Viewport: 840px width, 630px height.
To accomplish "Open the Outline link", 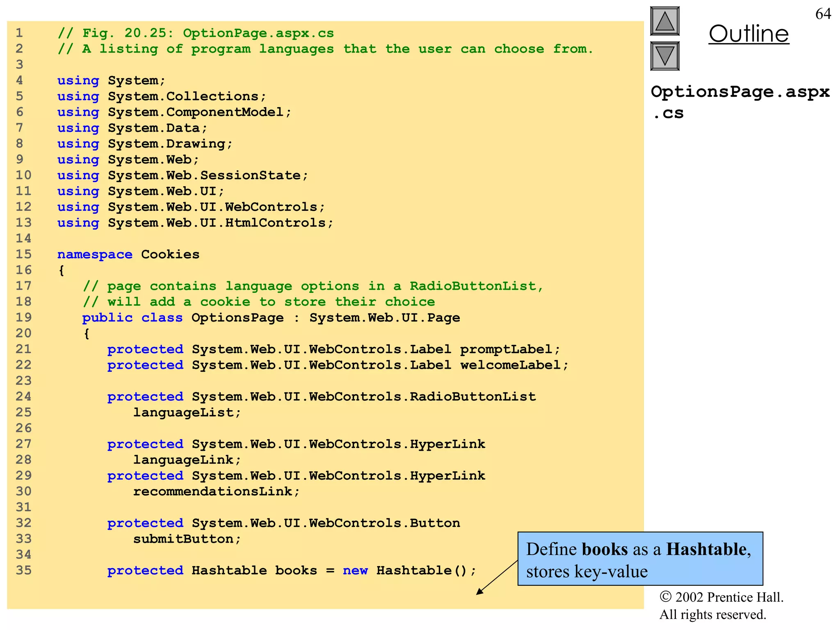I will pos(749,34).
